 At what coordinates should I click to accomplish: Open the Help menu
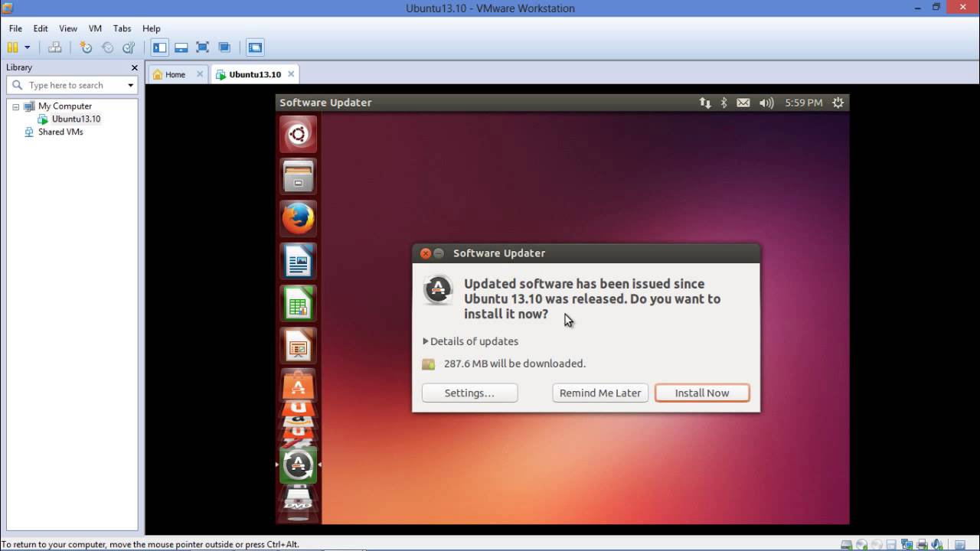point(151,28)
